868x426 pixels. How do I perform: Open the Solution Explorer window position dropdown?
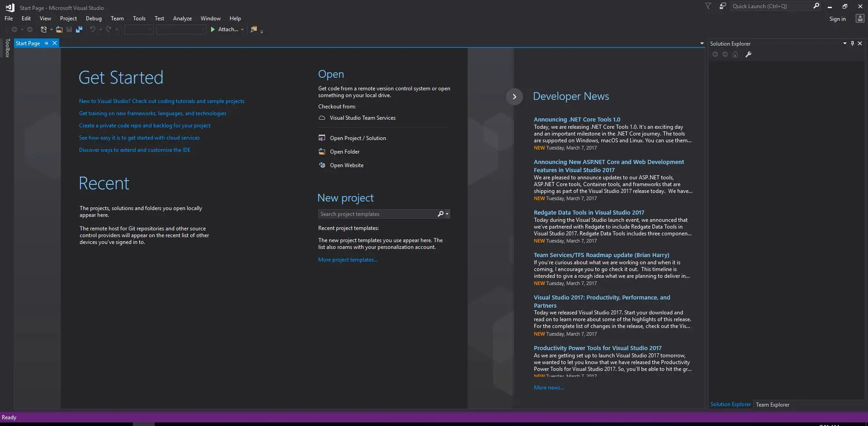click(x=844, y=43)
